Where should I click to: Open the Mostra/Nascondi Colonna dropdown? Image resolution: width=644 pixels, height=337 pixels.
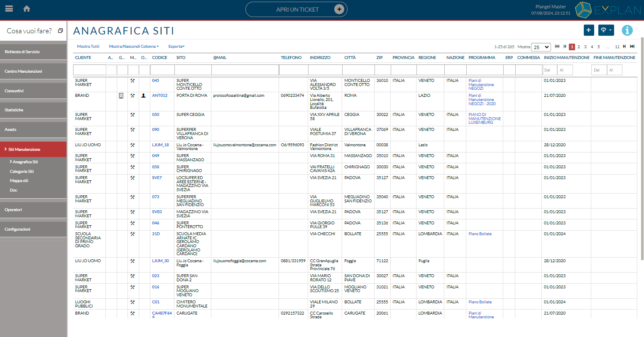pyautogui.click(x=134, y=47)
